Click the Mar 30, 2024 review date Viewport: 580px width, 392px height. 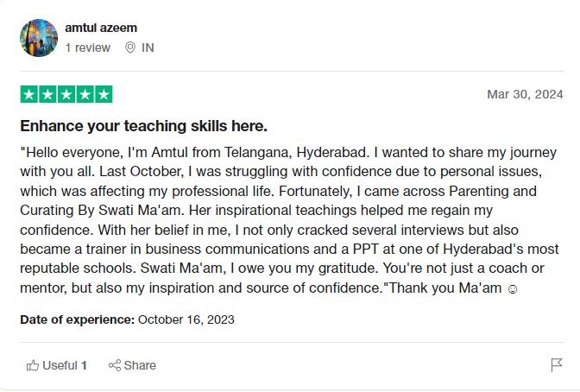tap(525, 94)
